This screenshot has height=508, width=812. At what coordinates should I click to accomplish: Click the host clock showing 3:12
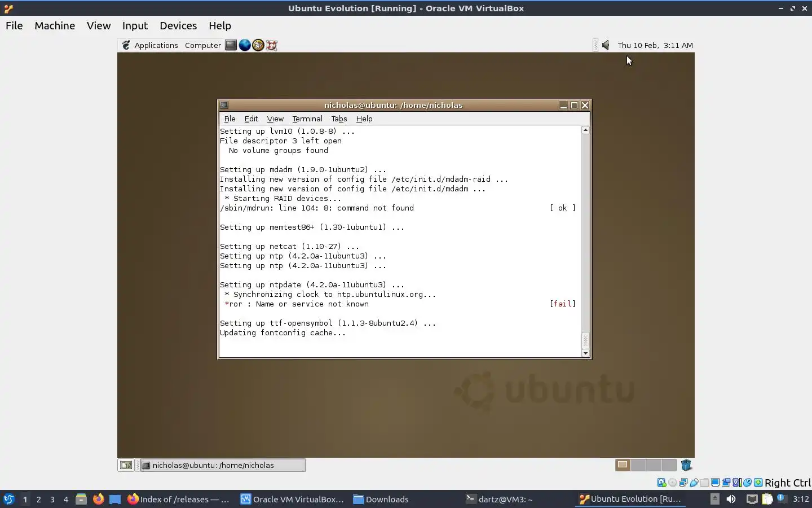pos(801,499)
